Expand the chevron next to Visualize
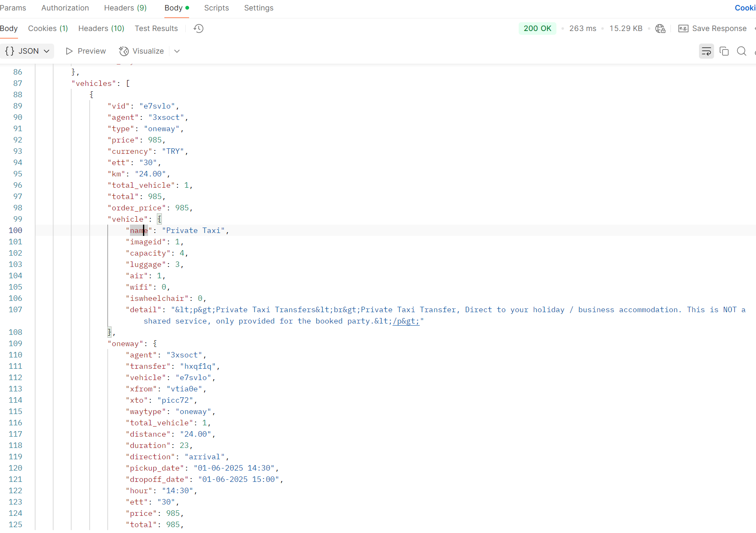756x533 pixels. 177,51
